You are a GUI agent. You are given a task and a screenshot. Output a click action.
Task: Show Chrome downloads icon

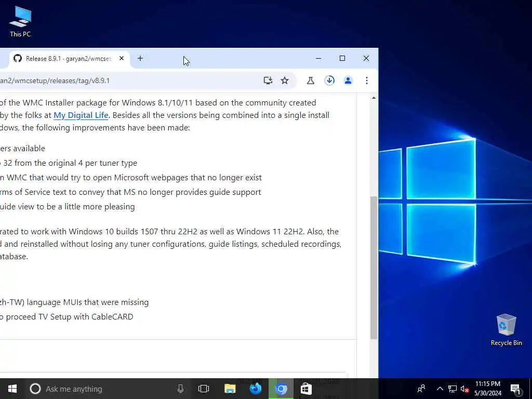click(329, 81)
